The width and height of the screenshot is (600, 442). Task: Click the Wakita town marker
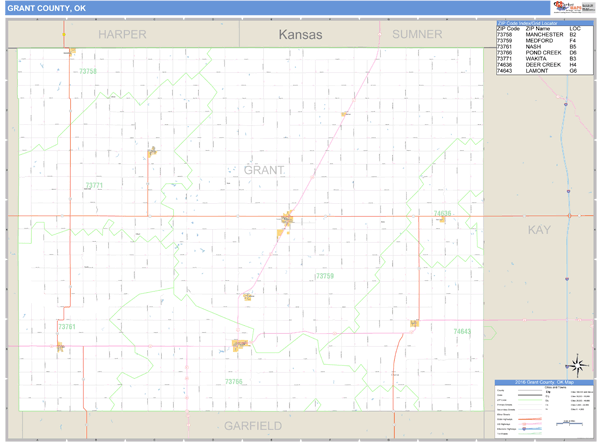point(152,152)
